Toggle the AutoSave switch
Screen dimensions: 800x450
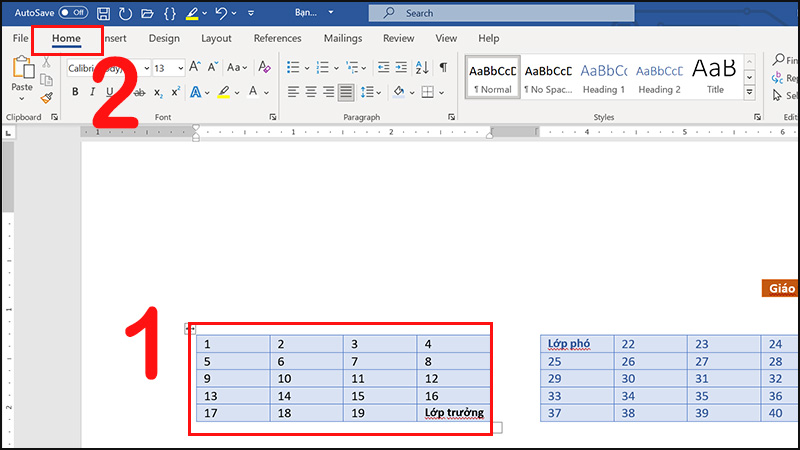(x=72, y=13)
